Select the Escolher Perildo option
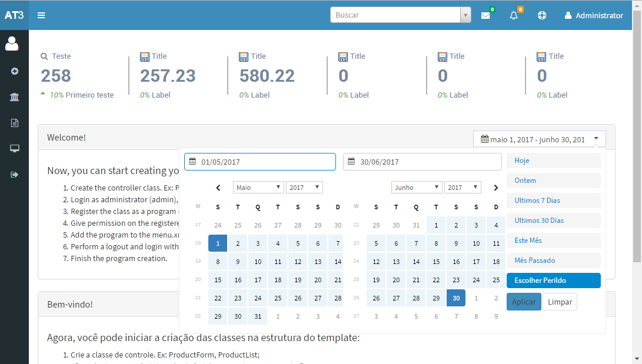The width and height of the screenshot is (642, 364). [553, 280]
